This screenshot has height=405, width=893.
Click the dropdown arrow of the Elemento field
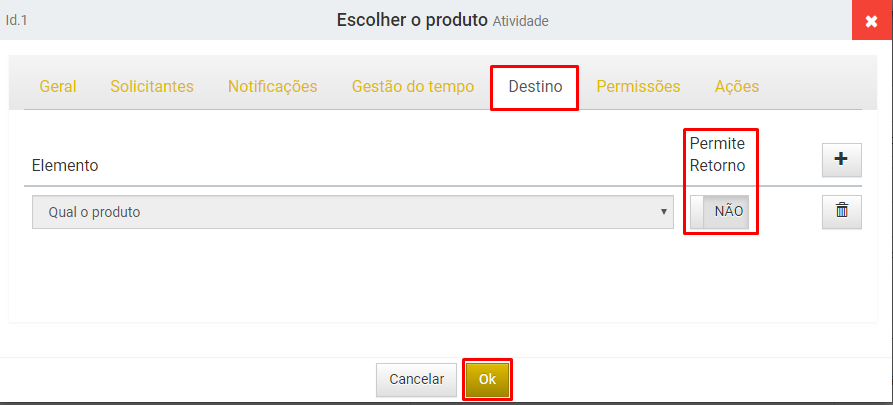(x=663, y=212)
